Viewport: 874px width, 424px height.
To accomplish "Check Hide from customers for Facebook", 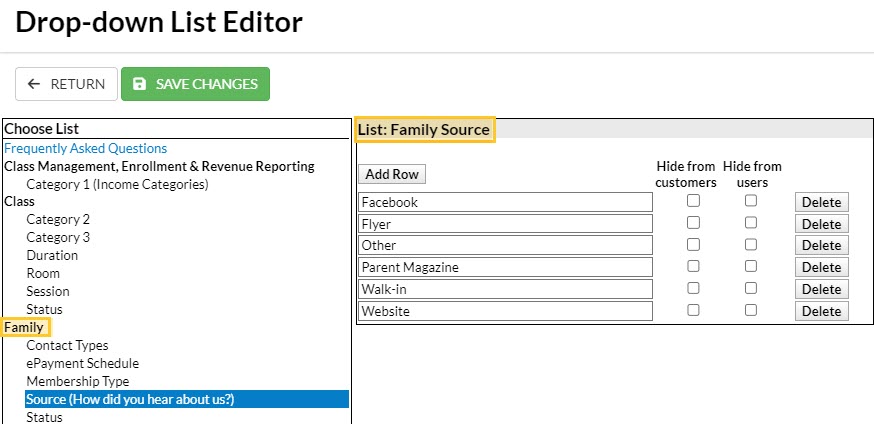I will tap(693, 201).
